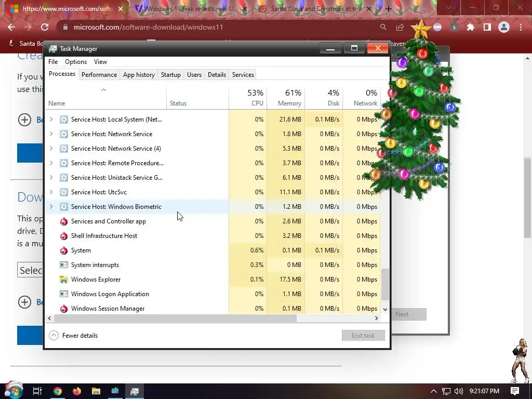Image resolution: width=532 pixels, height=399 pixels.
Task: Click the network tray icon
Action: click(446, 391)
